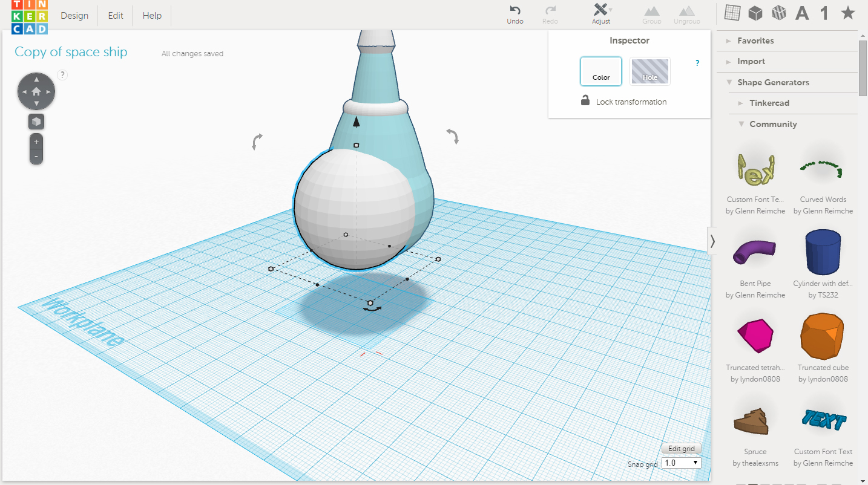Open the numbers shapes category 1
The width and height of the screenshot is (868, 485).
coord(824,13)
